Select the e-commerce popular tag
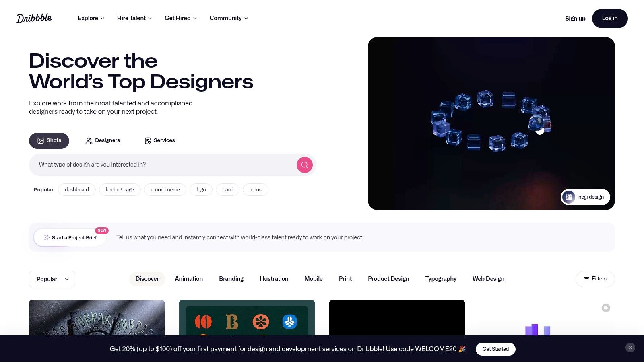Viewport: 644px width, 362px height. click(165, 189)
